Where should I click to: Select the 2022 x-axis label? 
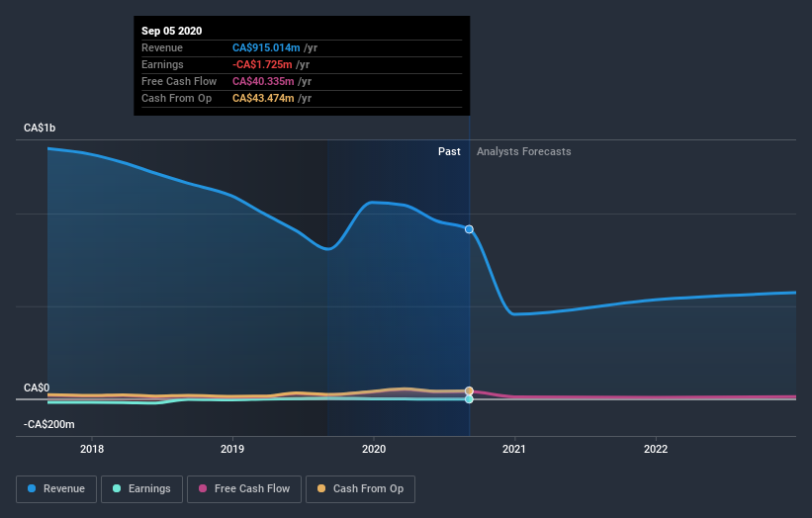[x=656, y=449]
